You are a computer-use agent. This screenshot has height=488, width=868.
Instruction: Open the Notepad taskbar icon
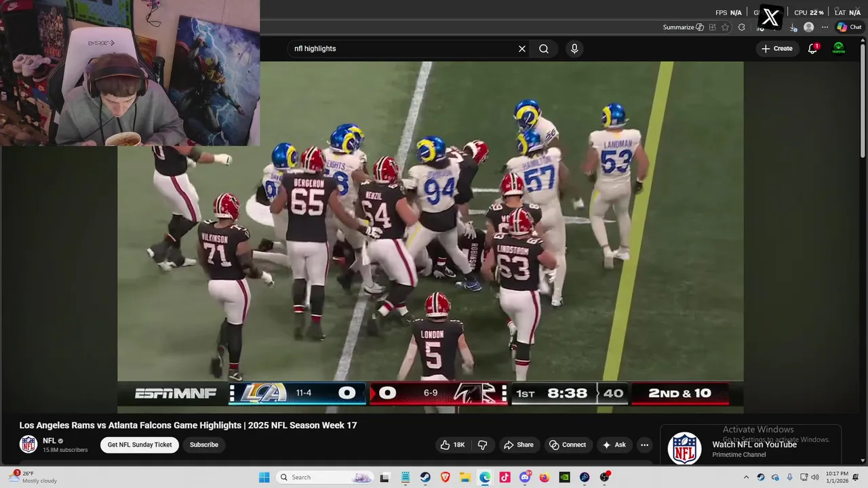coord(405,477)
